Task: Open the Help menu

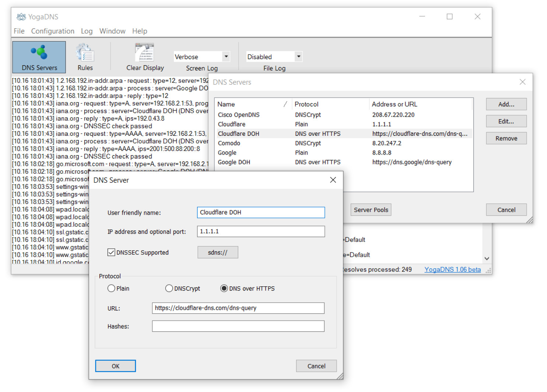Action: 140,31
